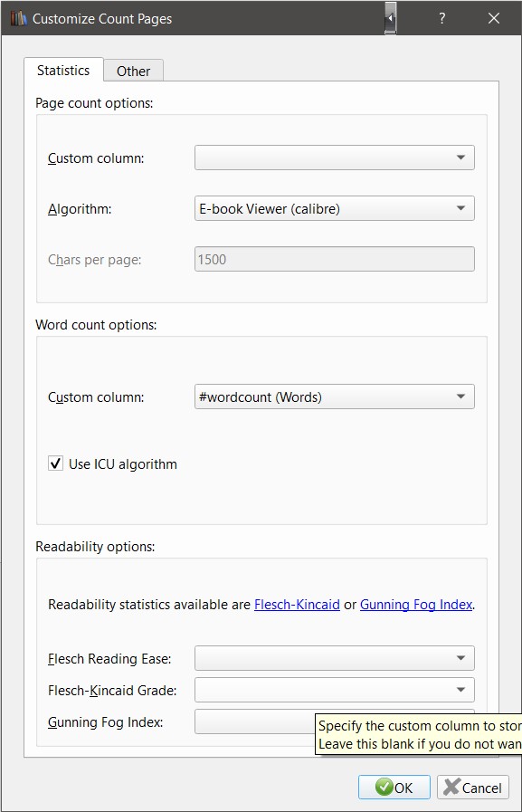
Task: Close the Customize Count Pages dialog
Action: pyautogui.click(x=494, y=18)
